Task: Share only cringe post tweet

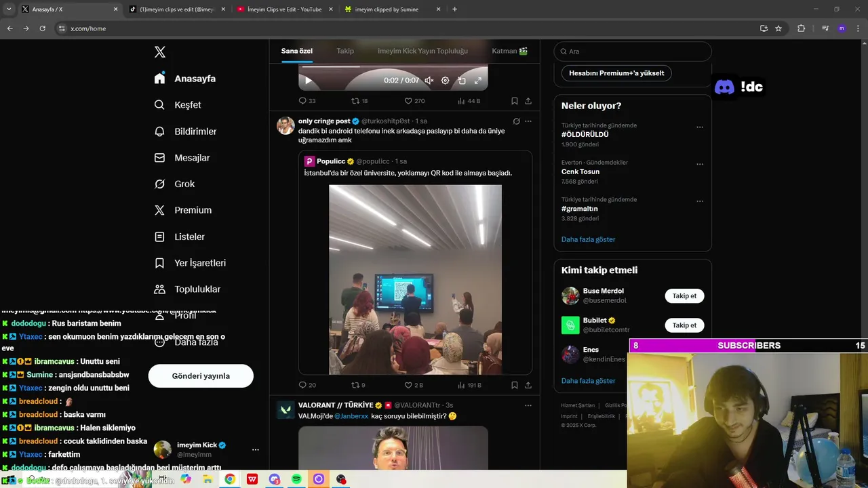Action: [x=528, y=385]
